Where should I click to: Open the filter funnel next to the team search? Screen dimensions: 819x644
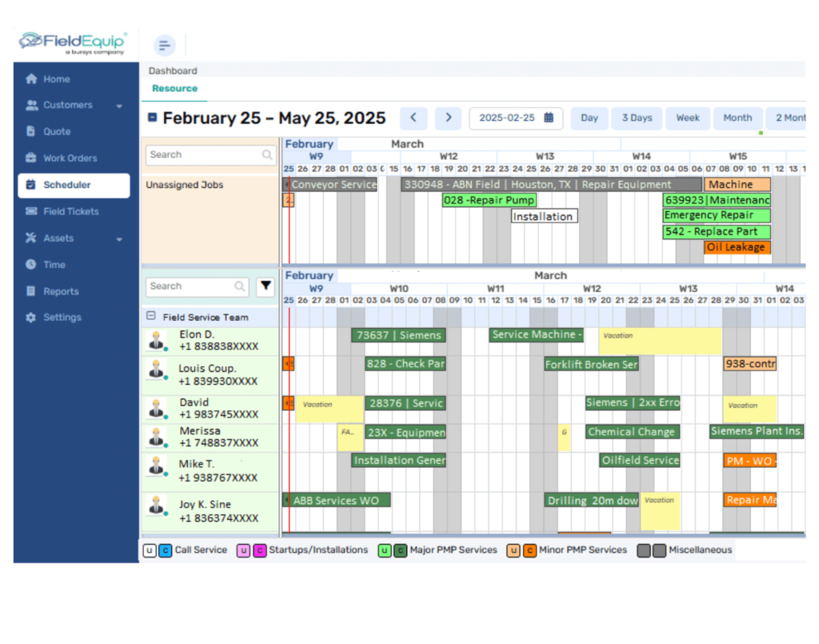[x=266, y=286]
